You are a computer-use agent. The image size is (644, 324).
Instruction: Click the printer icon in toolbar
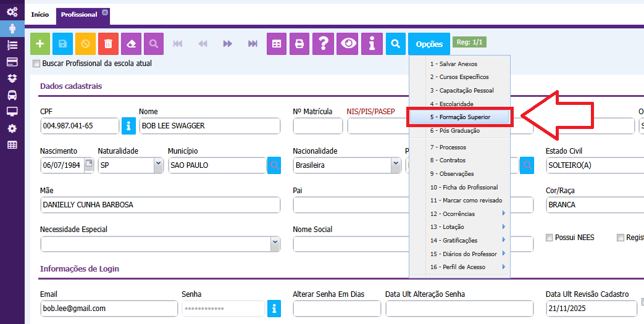(299, 44)
